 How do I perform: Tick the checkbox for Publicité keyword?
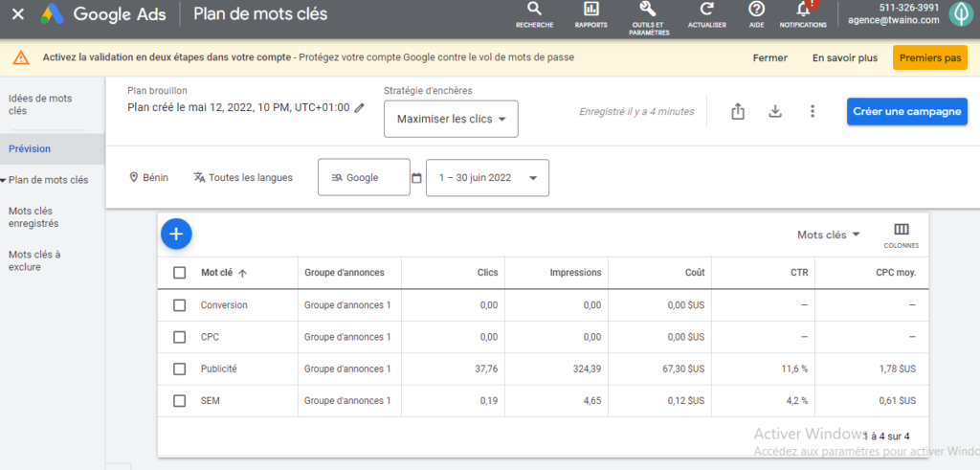pyautogui.click(x=180, y=369)
